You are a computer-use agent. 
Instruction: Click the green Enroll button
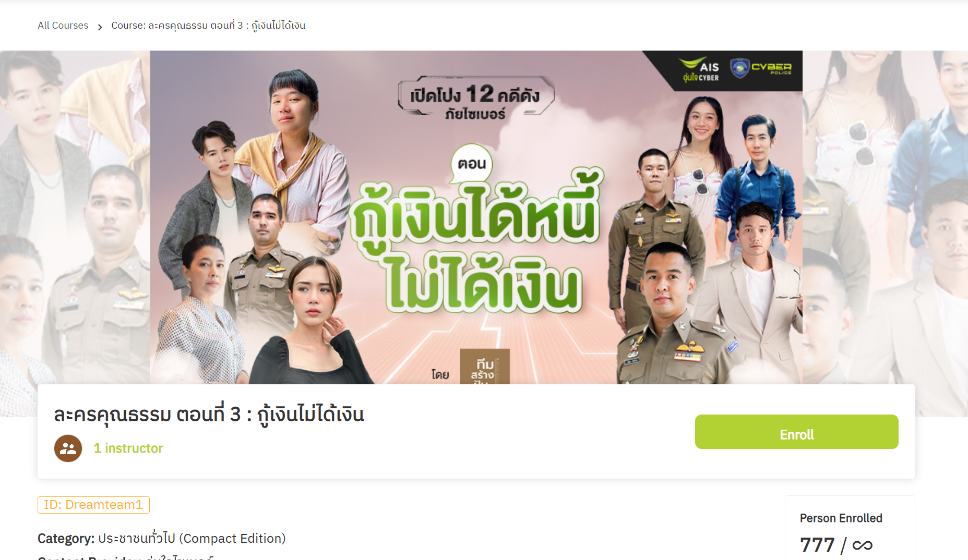click(x=796, y=432)
